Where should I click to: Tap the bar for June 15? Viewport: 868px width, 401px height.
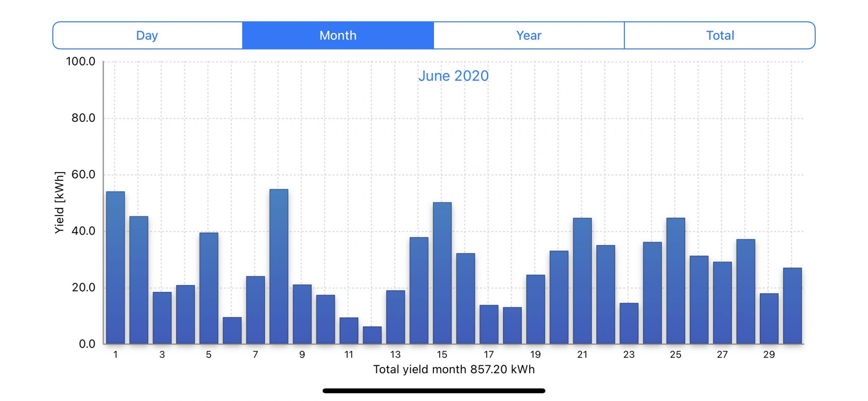tap(442, 273)
